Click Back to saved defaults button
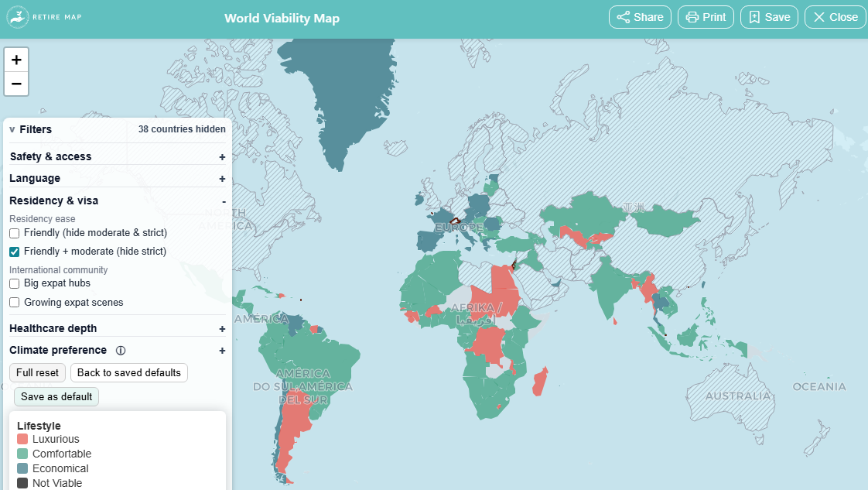 coord(129,372)
